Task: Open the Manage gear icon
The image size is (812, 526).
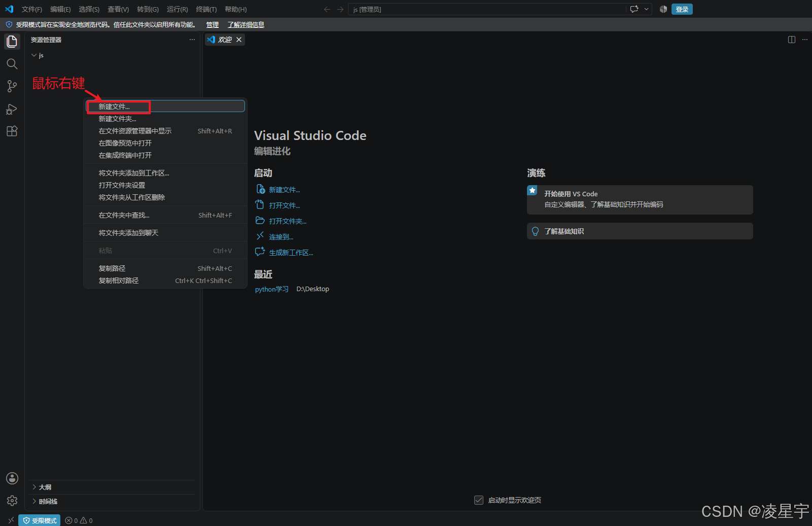Action: [x=12, y=501]
